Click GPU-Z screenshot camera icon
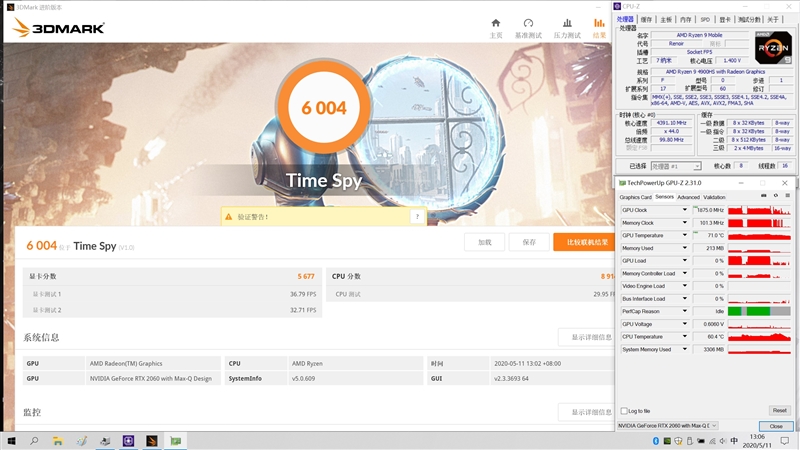The width and height of the screenshot is (800, 450). (763, 196)
